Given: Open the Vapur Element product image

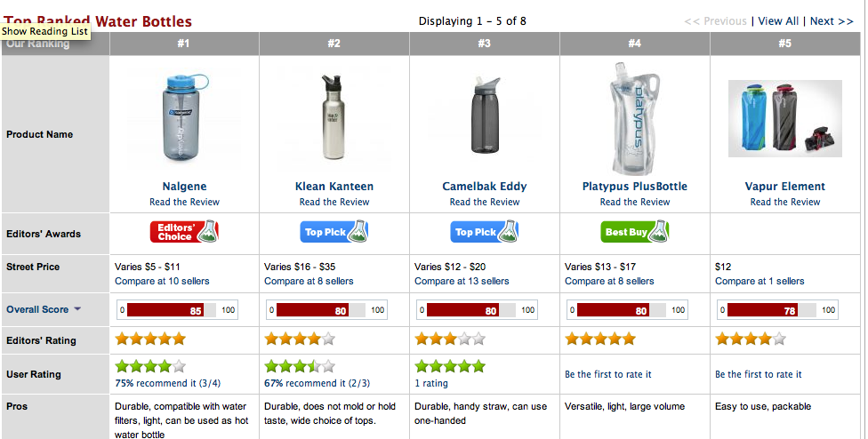Looking at the screenshot, I should (x=784, y=118).
